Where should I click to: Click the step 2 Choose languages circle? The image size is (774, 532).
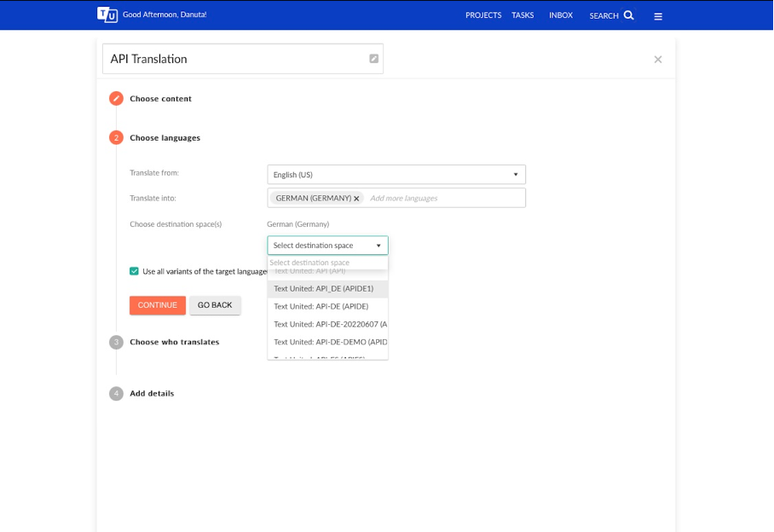click(x=116, y=137)
